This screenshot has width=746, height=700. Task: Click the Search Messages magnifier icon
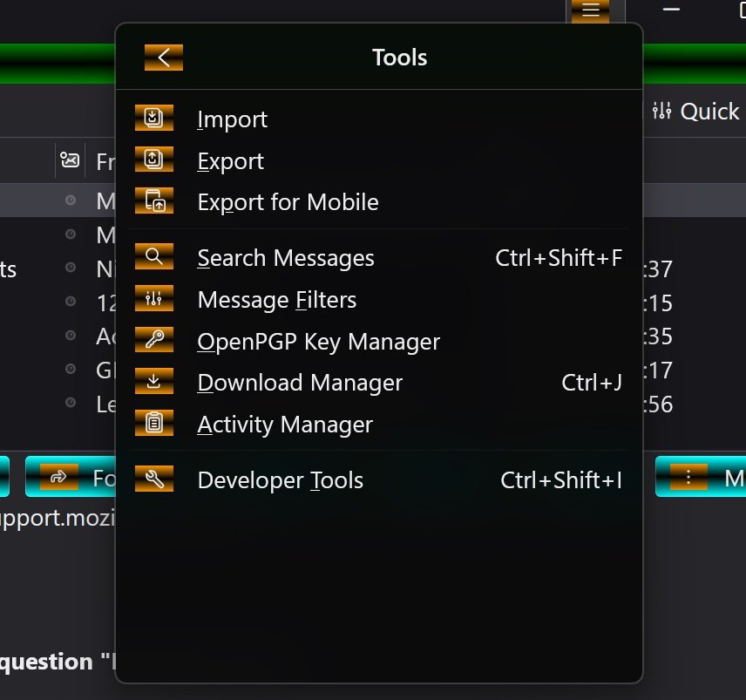153,256
